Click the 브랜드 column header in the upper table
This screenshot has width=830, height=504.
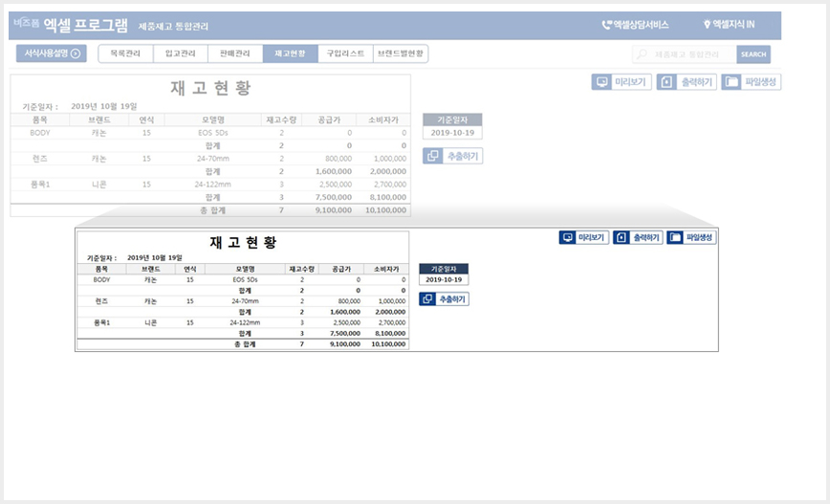pos(99,121)
